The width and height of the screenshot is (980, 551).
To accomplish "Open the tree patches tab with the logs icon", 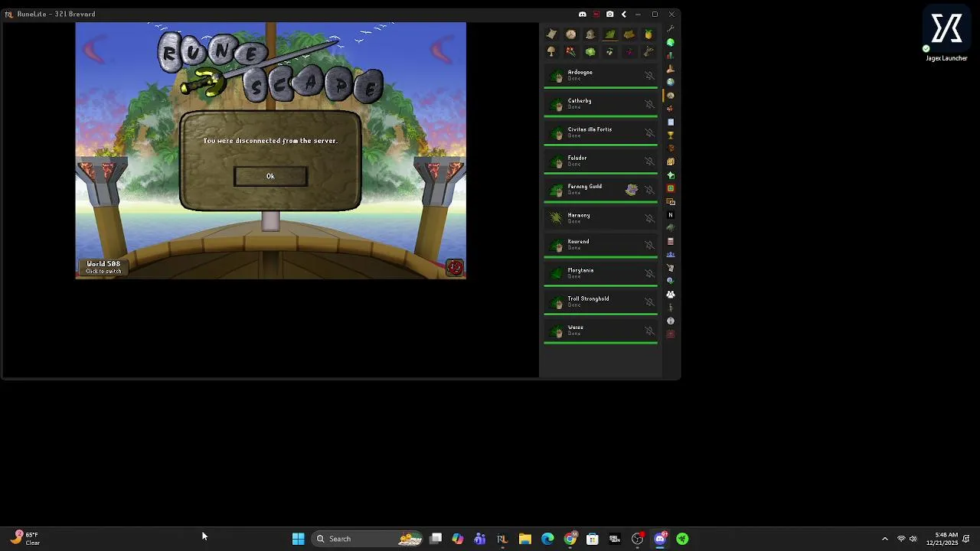I will click(629, 34).
